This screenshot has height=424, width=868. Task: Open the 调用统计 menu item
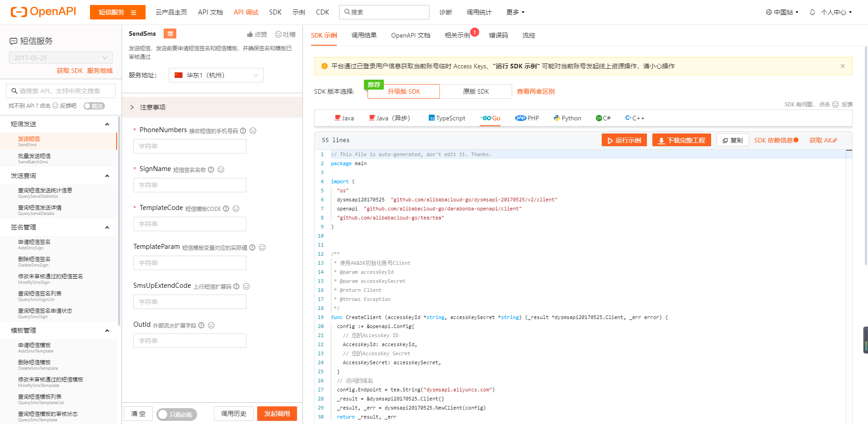click(x=479, y=12)
